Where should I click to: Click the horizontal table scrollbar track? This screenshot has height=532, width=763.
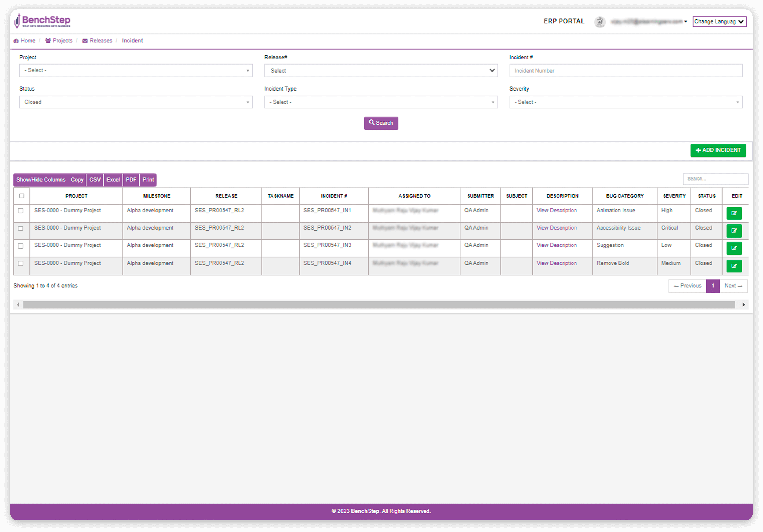tap(379, 305)
